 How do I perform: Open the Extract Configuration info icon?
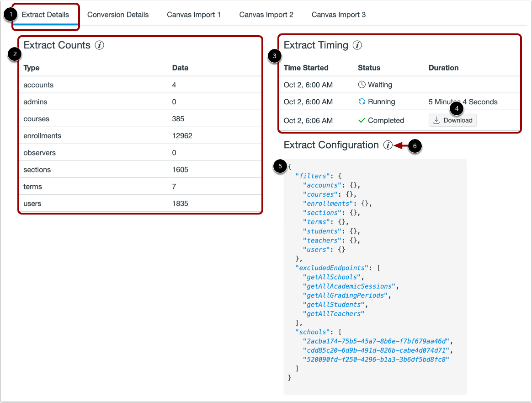[388, 145]
